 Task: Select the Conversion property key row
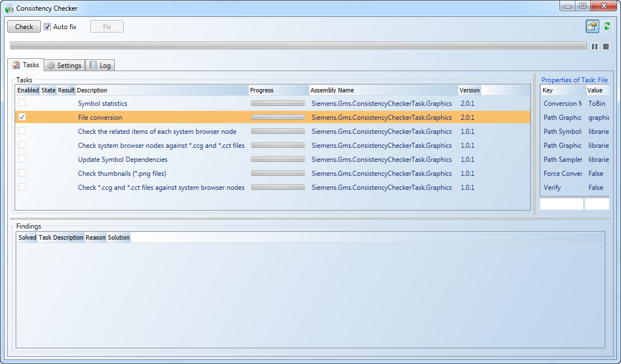[x=562, y=104]
